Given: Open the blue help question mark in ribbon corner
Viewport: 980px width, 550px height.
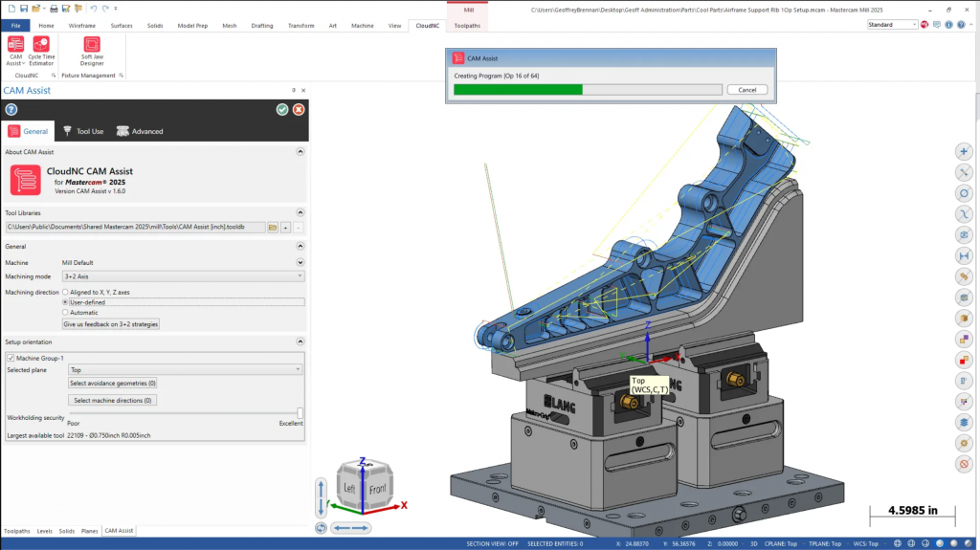Looking at the screenshot, I should tap(961, 25).
